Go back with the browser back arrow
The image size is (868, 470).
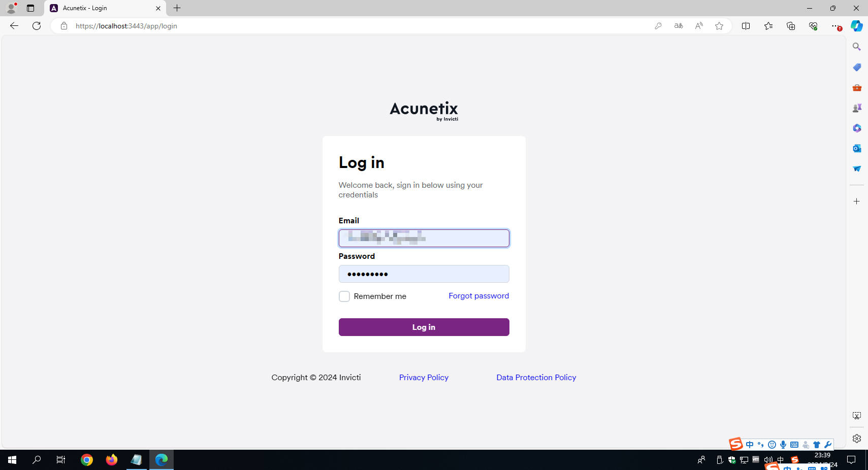point(14,26)
